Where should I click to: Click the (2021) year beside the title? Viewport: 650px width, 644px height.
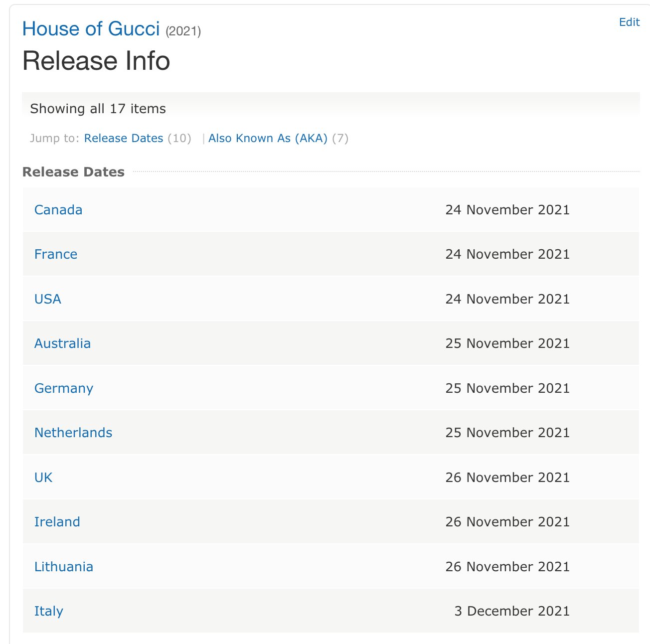click(183, 31)
